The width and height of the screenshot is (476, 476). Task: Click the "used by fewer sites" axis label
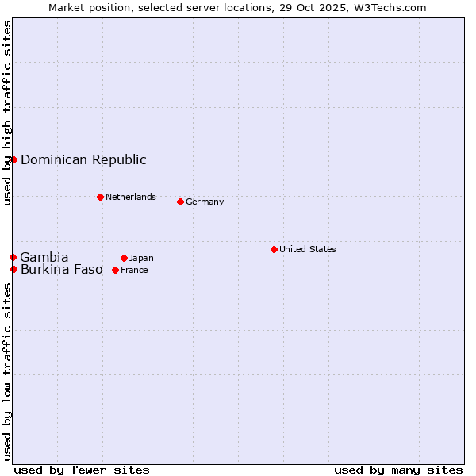coord(82,470)
